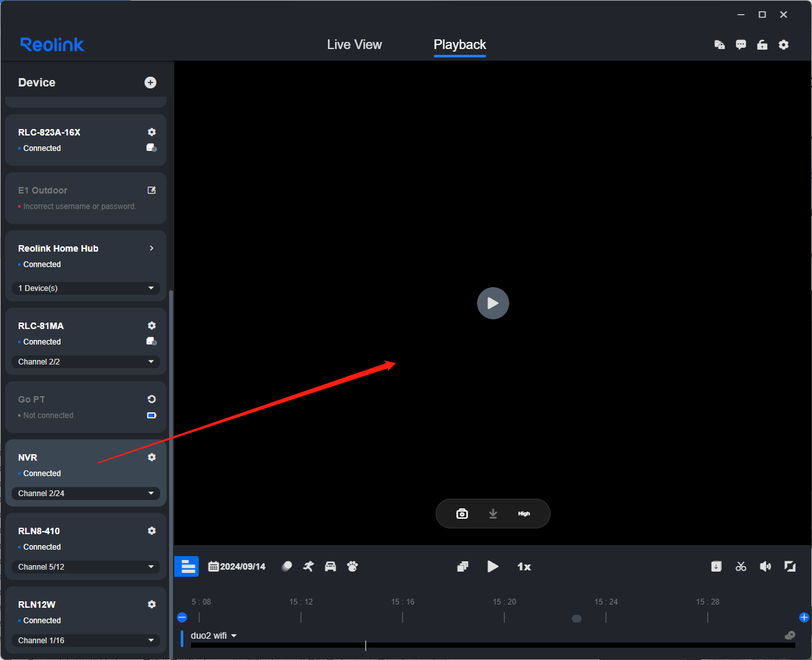Select the Playback tab
The width and height of the screenshot is (812, 660).
click(460, 45)
